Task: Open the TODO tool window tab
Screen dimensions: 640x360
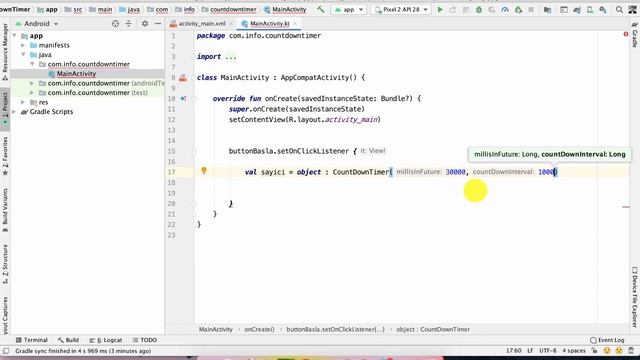Action: 145,340
